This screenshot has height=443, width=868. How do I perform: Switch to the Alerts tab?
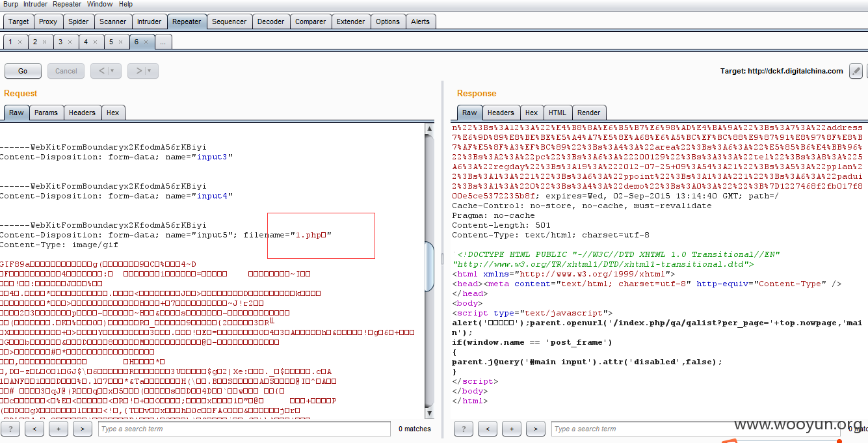pos(421,21)
